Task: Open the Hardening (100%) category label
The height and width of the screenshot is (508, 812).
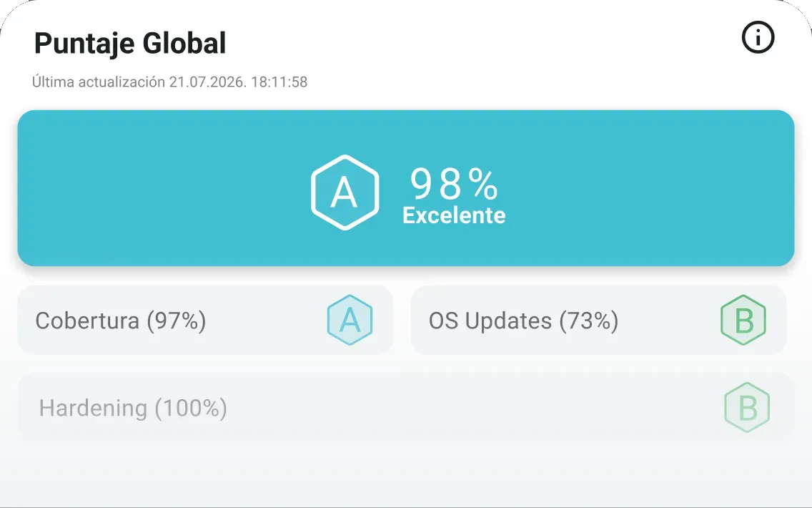Action: pos(133,409)
